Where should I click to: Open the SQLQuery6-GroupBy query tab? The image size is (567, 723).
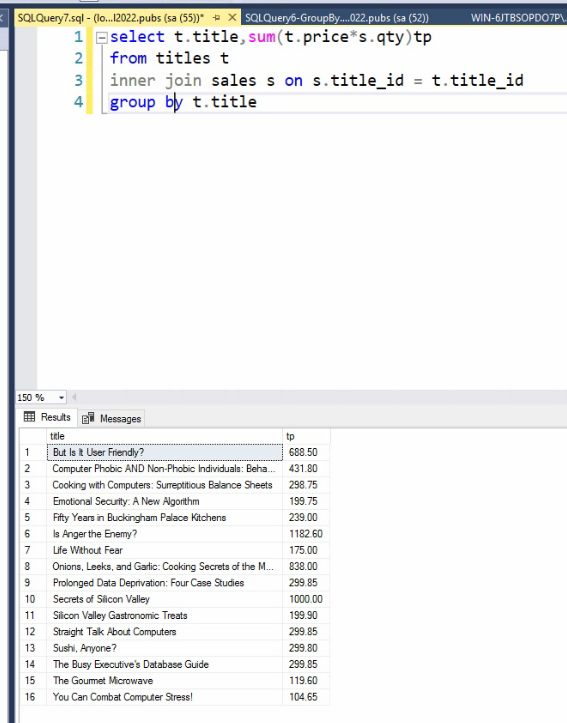[x=337, y=18]
